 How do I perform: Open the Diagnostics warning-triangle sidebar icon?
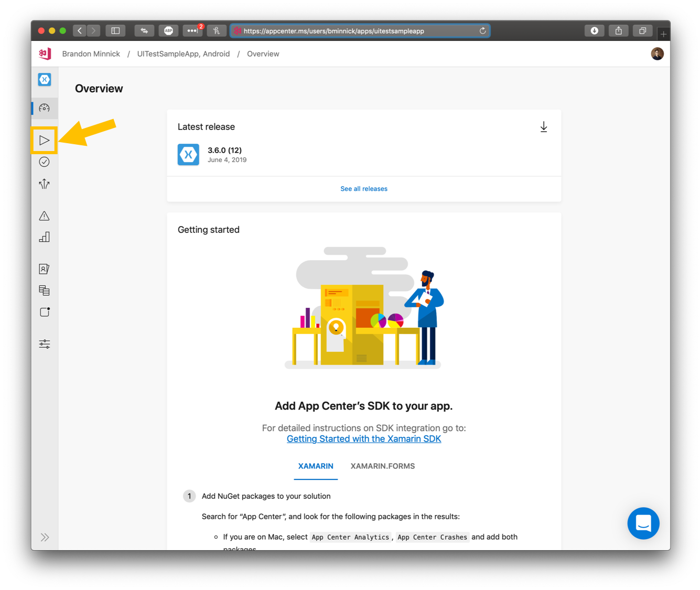point(45,216)
